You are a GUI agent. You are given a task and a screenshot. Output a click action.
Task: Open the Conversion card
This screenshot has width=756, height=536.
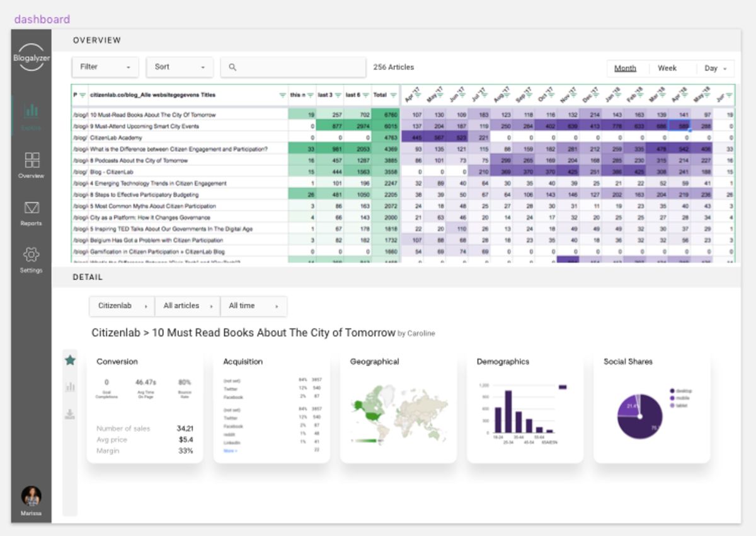point(145,407)
